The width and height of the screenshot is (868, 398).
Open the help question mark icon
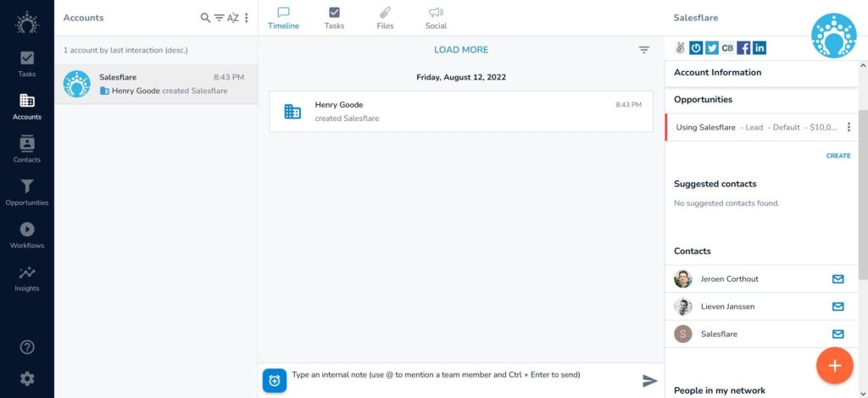tap(26, 347)
